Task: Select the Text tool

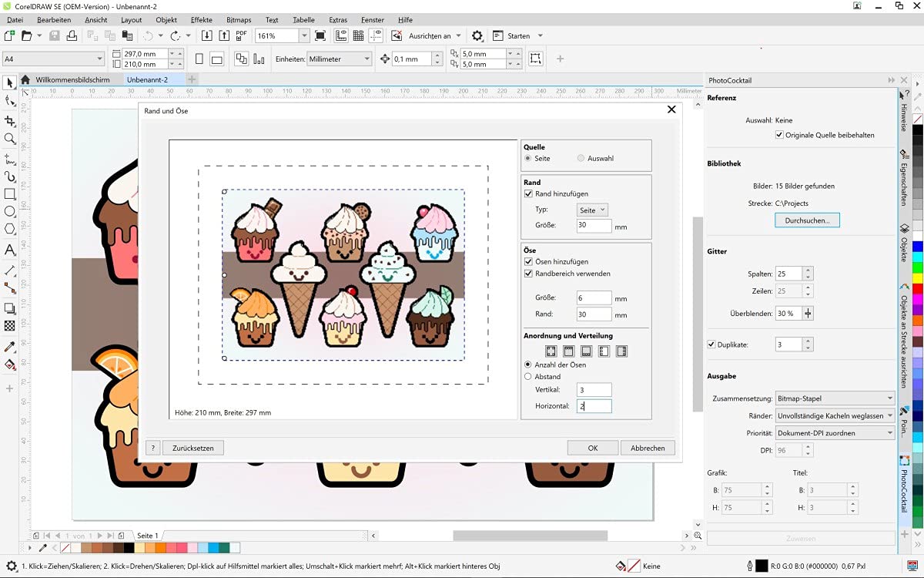Action: pos(10,250)
